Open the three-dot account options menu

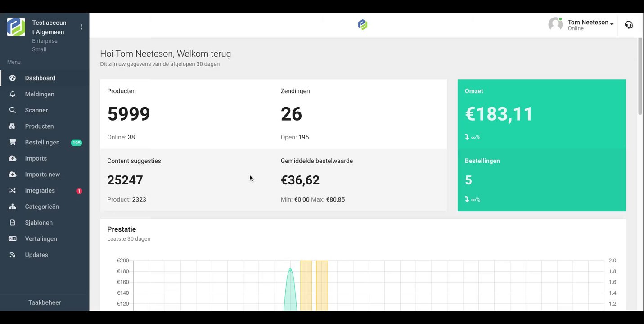pyautogui.click(x=81, y=27)
